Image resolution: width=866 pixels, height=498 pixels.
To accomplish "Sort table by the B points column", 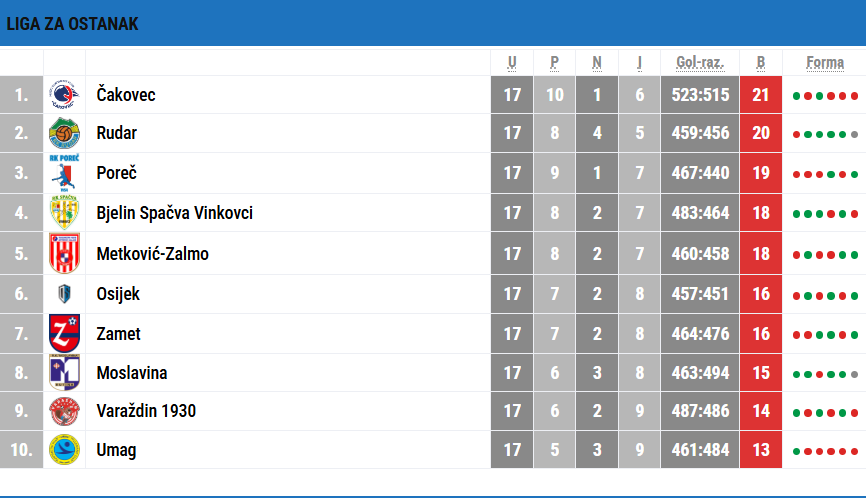I will point(761,63).
